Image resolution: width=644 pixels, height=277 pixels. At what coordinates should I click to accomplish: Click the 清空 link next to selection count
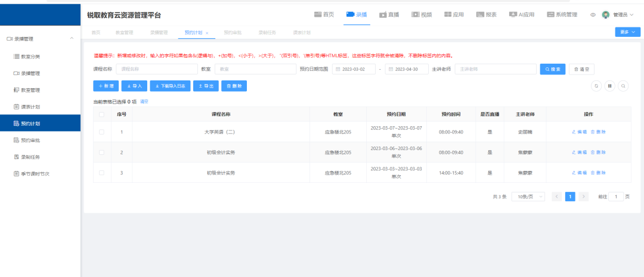144,101
